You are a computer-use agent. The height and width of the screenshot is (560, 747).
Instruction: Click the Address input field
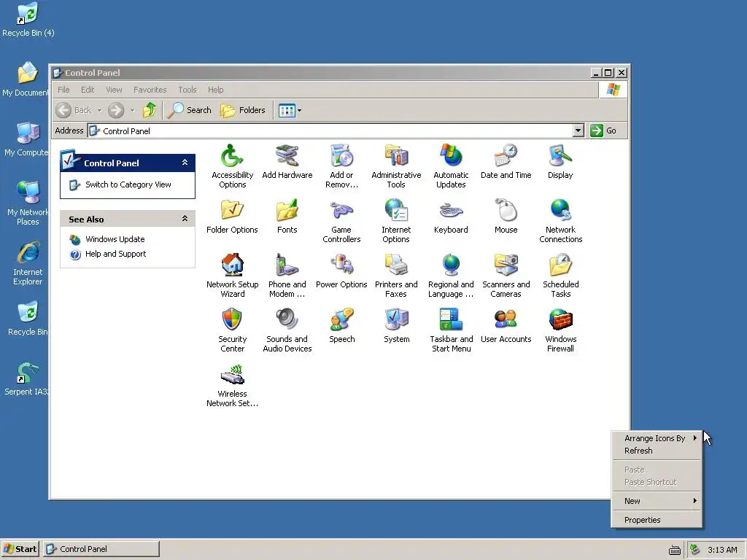click(x=330, y=131)
